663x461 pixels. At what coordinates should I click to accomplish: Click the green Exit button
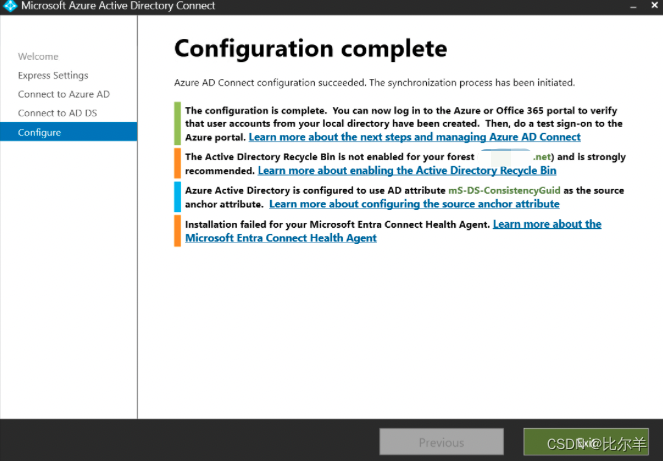click(586, 442)
